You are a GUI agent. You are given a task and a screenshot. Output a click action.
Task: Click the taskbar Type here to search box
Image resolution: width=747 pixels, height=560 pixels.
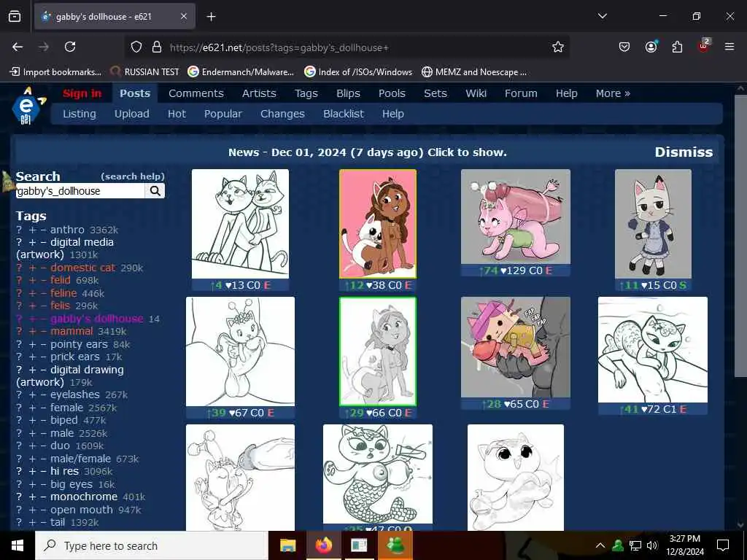click(x=152, y=545)
